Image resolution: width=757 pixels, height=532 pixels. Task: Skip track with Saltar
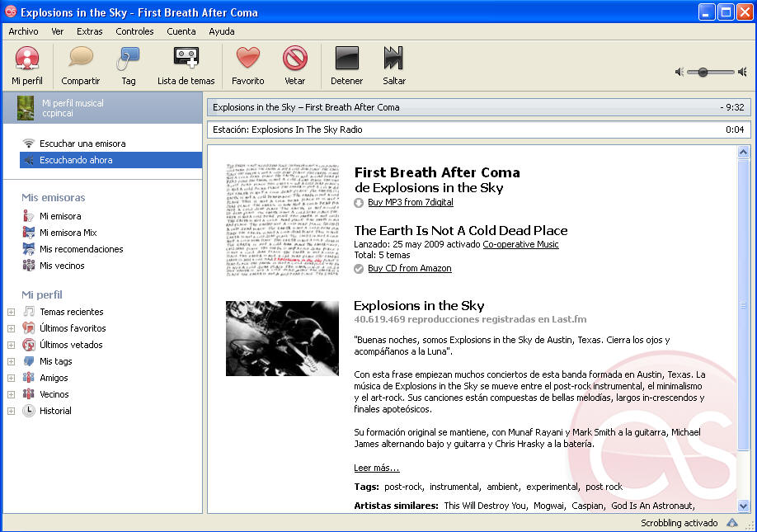[x=394, y=65]
